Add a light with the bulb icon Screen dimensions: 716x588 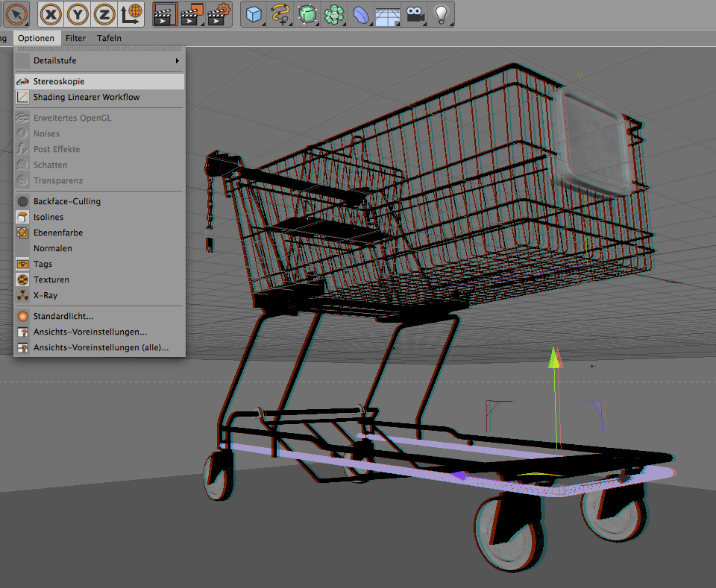(442, 13)
